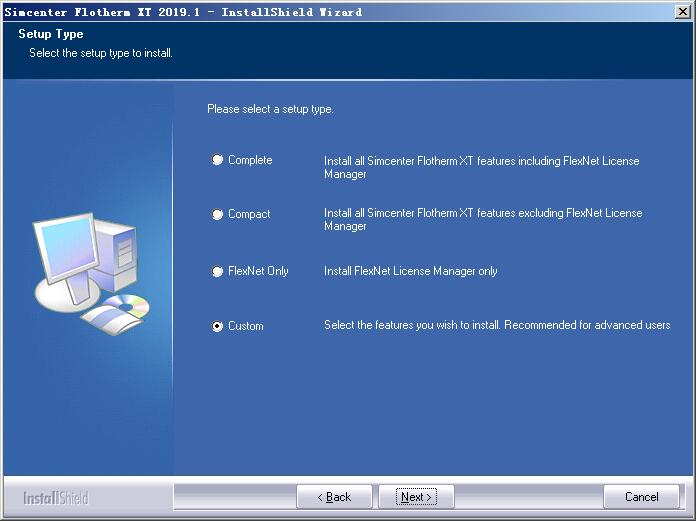
Task: Go back with the Back button
Action: 334,497
